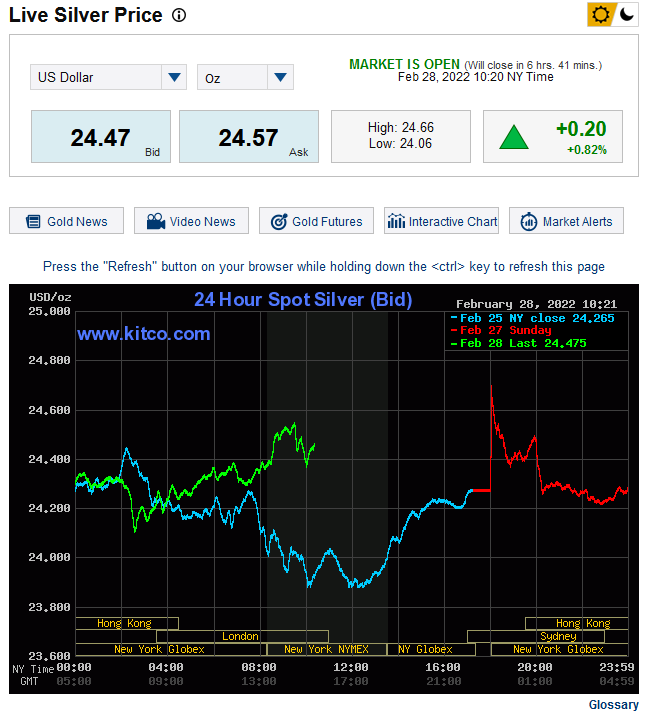Click the Low 24.06 value
The width and height of the screenshot is (652, 713).
pos(401,144)
